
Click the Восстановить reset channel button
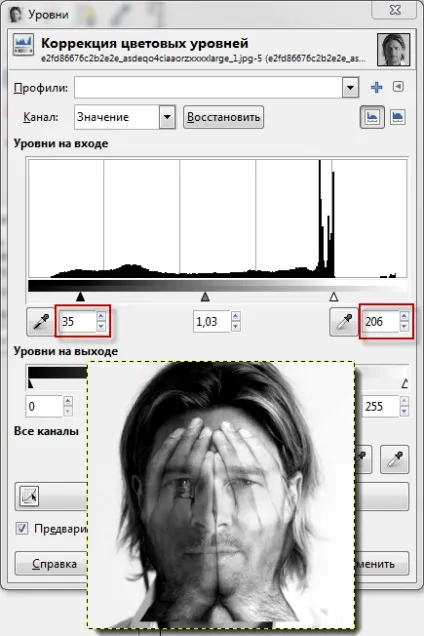[223, 117]
